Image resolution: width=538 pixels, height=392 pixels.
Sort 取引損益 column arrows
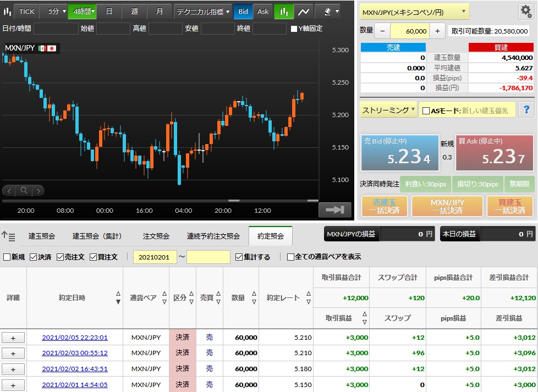point(365,318)
